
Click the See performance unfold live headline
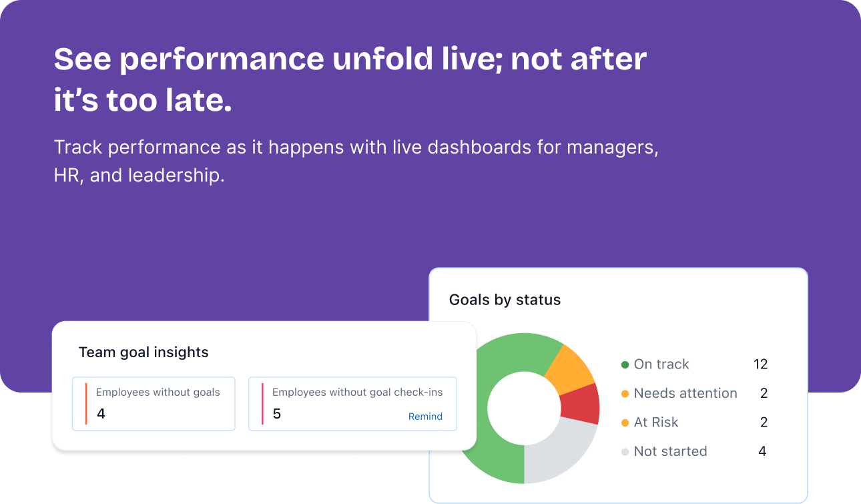(350, 79)
